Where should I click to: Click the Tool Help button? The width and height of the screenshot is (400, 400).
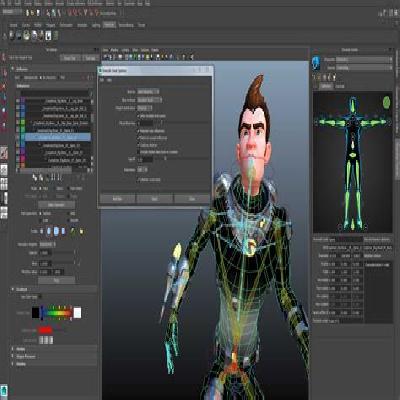[x=90, y=58]
